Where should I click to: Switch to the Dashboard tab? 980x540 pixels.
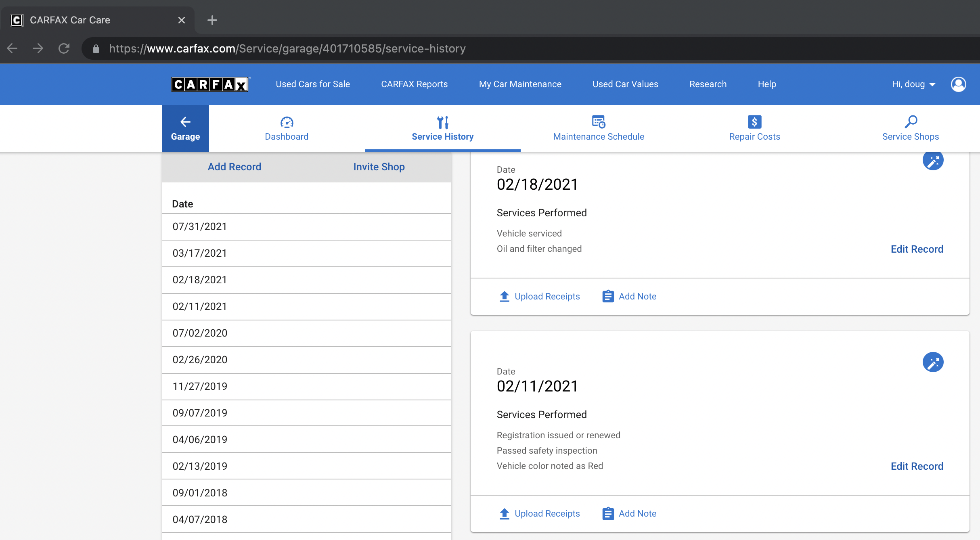tap(287, 128)
